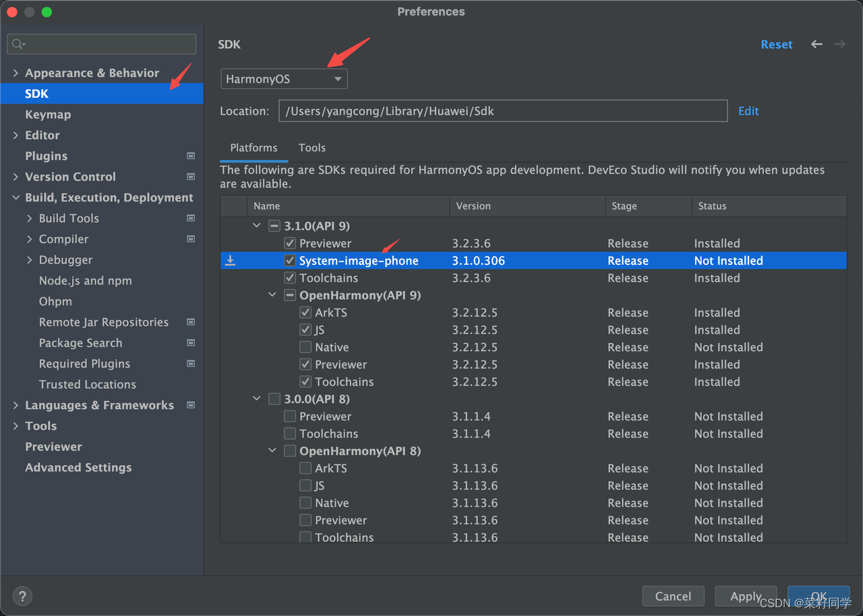
Task: Uncheck Toolchains version 3.2.3.6
Action: [x=290, y=278]
